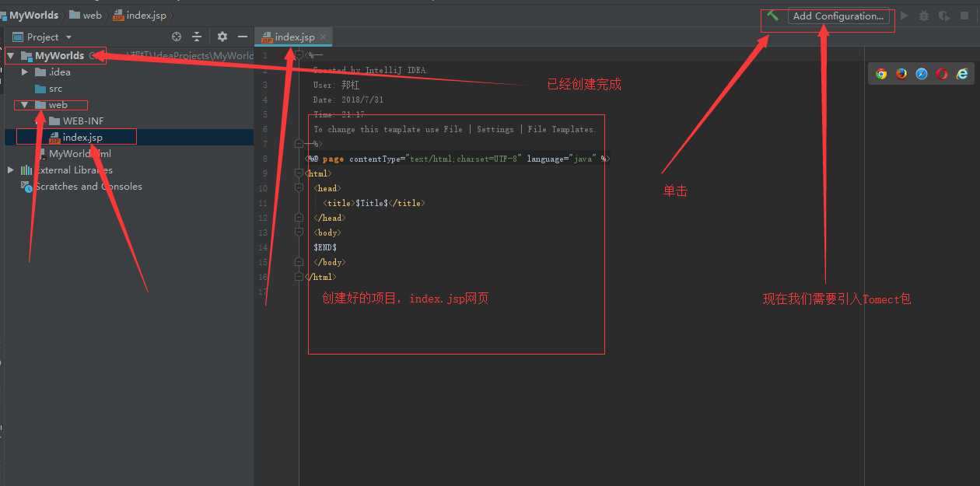Click the Add Configuration... button
Image resolution: width=980 pixels, height=486 pixels.
point(838,16)
